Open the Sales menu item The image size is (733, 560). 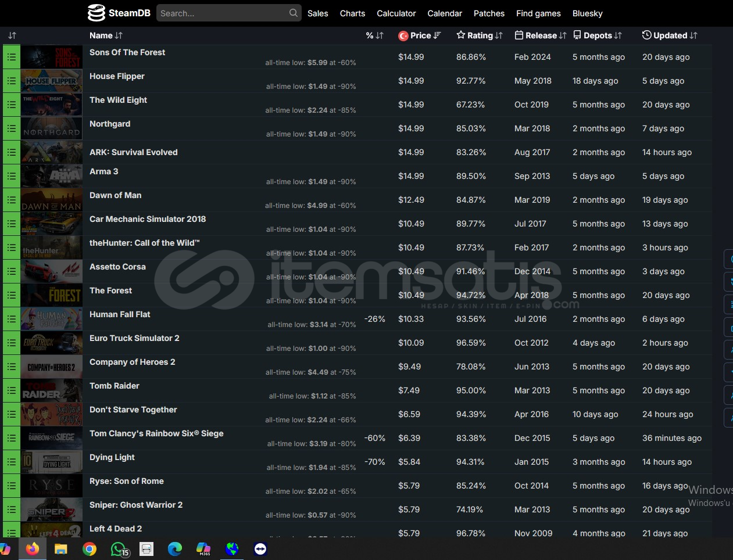coord(317,13)
